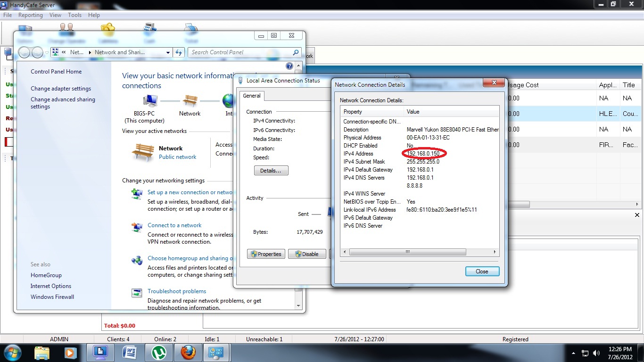Screen dimensions: 644x362
Task: Click Change Operator icon in HandyCafe toolbar
Action: pos(66,29)
